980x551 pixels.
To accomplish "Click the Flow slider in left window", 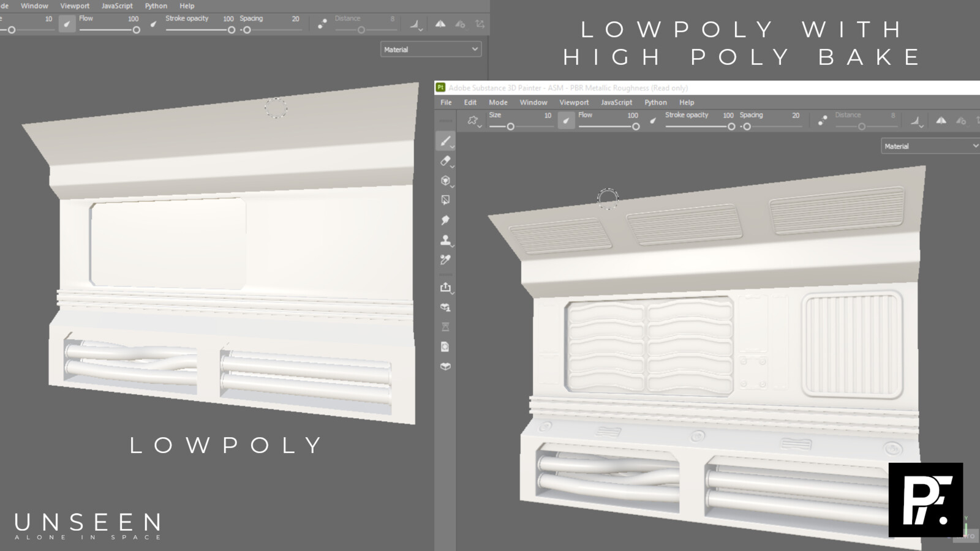I will click(110, 30).
